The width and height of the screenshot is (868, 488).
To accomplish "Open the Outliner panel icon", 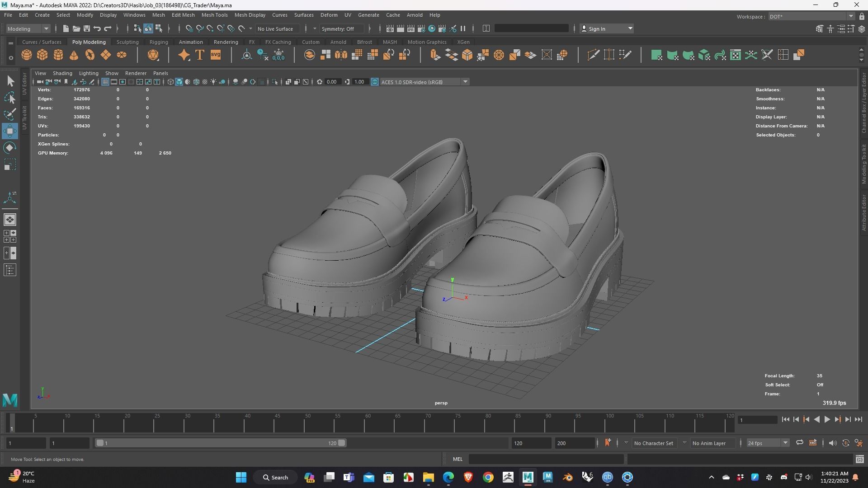I will coord(10,270).
